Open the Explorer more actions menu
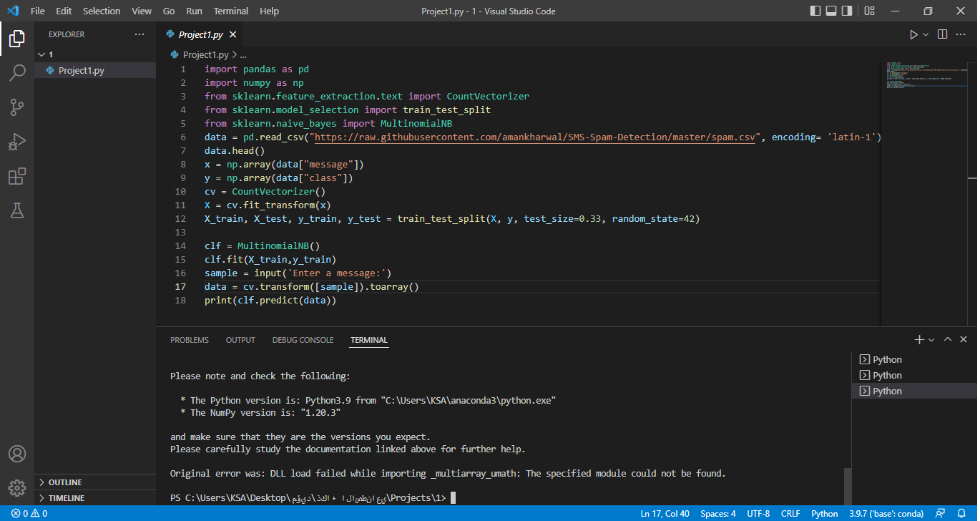 tap(139, 34)
